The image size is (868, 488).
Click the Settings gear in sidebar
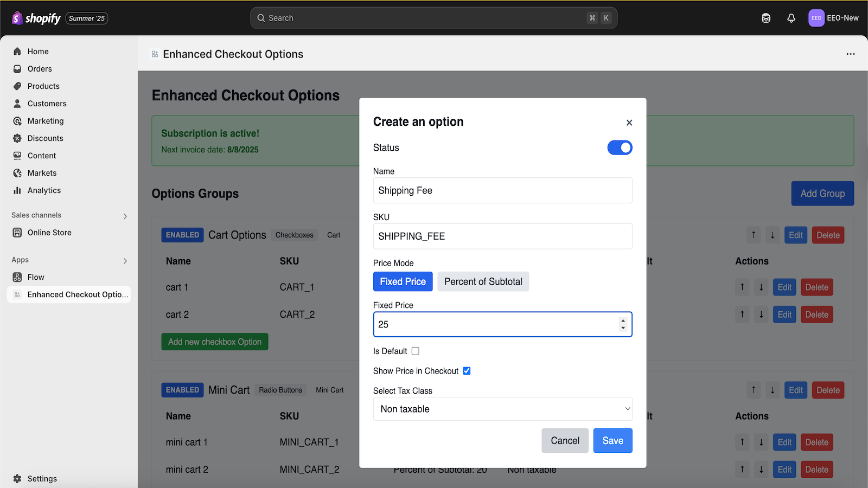(x=17, y=479)
